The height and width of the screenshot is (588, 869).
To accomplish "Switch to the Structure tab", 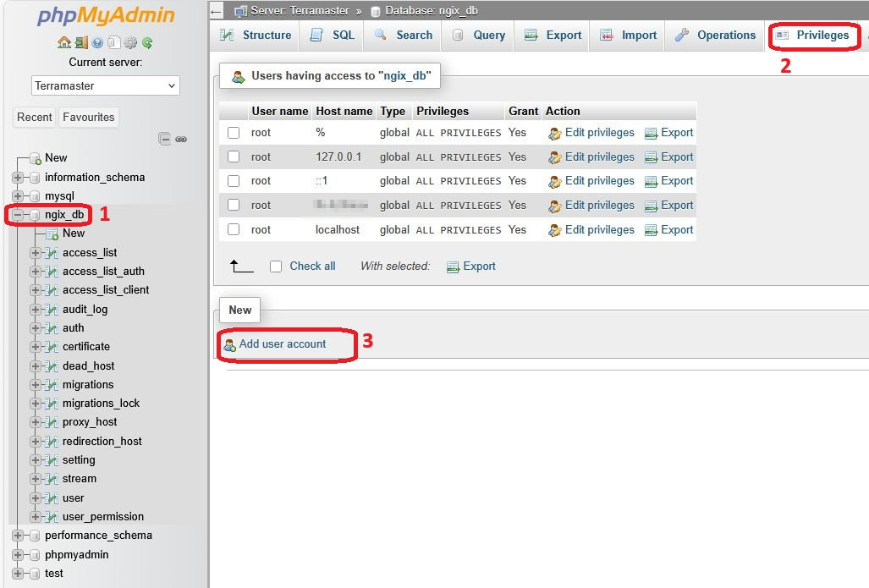I will (256, 36).
